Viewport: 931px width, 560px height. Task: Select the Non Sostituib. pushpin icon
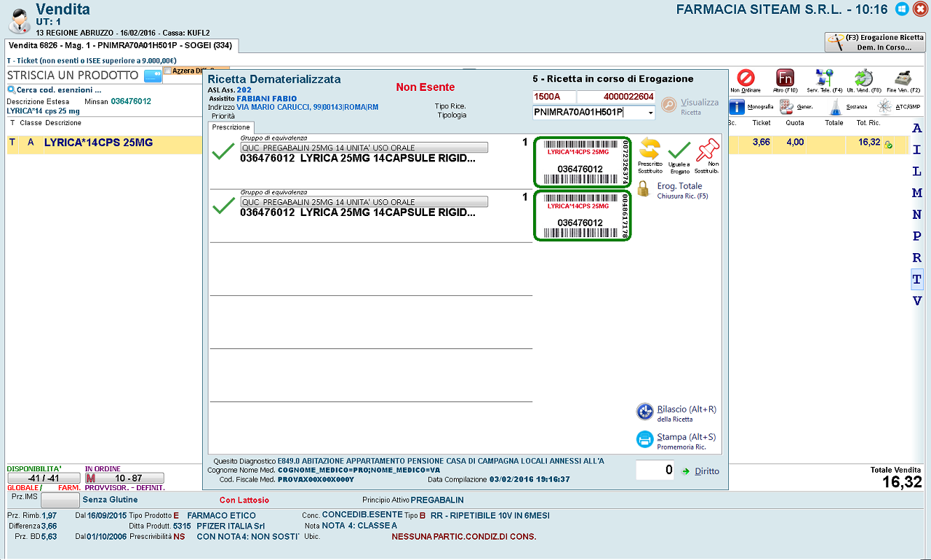click(x=707, y=150)
